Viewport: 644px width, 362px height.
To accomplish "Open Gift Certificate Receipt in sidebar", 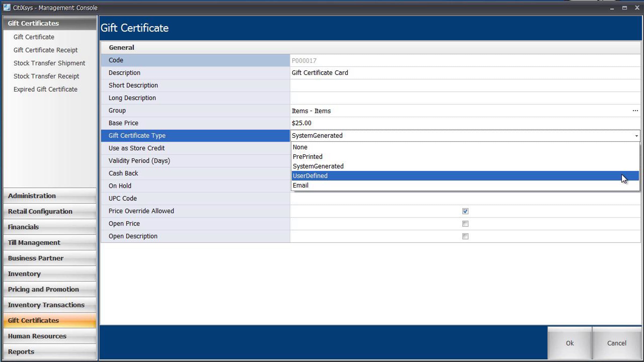I will [x=45, y=50].
